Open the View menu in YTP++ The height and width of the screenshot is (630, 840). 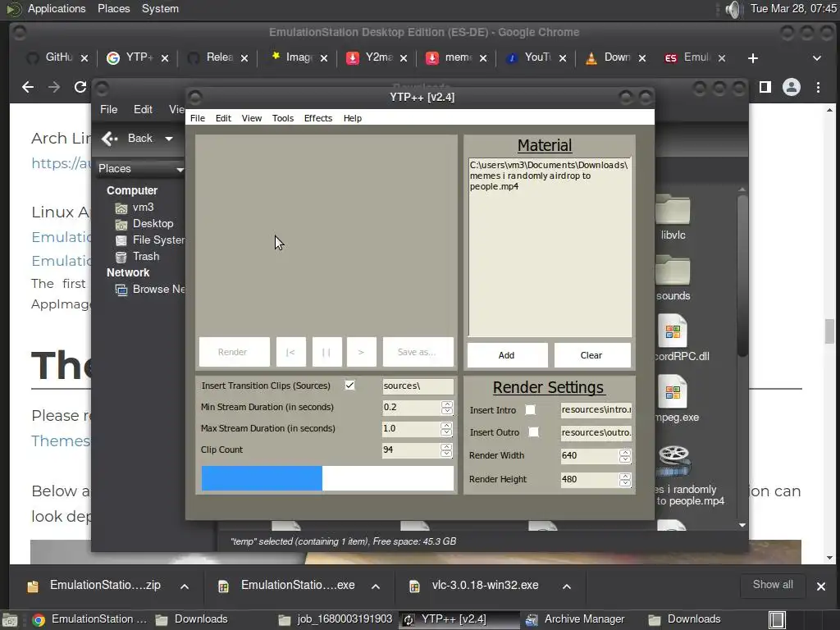click(251, 118)
